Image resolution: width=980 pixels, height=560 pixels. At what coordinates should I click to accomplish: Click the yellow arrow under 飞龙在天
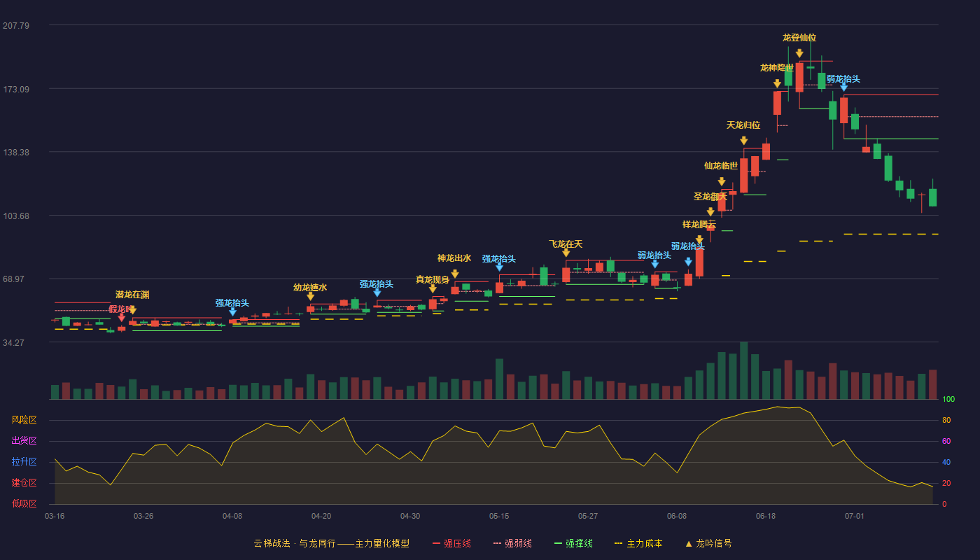[566, 253]
